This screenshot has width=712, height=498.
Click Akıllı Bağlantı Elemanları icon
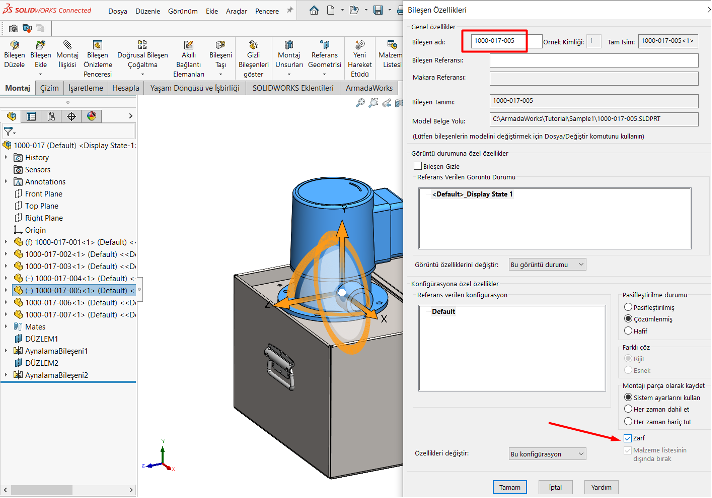[188, 45]
